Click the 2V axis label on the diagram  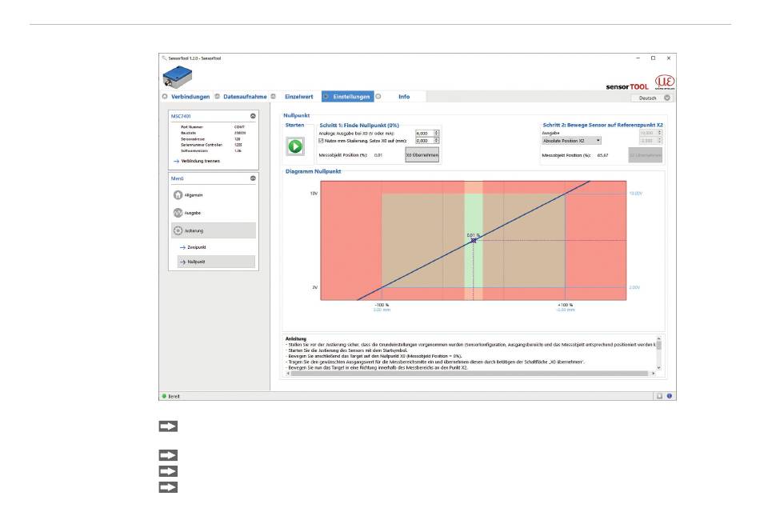point(314,287)
